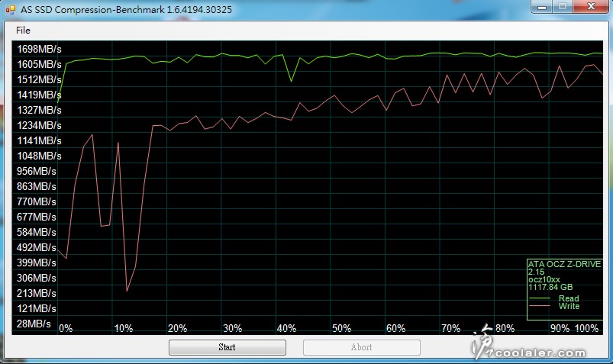Click the 80% x-axis label
This screenshot has width=613, height=364.
[x=505, y=328]
